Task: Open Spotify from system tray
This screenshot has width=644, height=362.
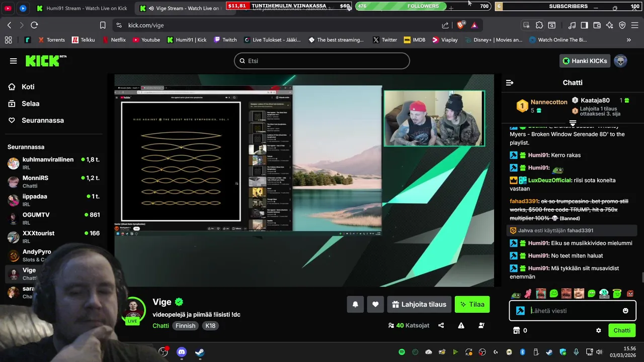Action: click(402, 352)
